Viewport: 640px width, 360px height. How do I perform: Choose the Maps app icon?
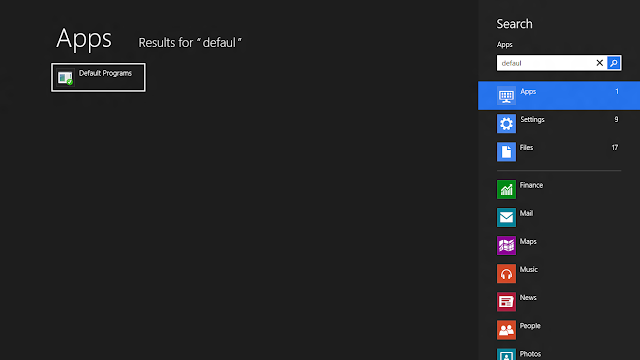pos(506,246)
